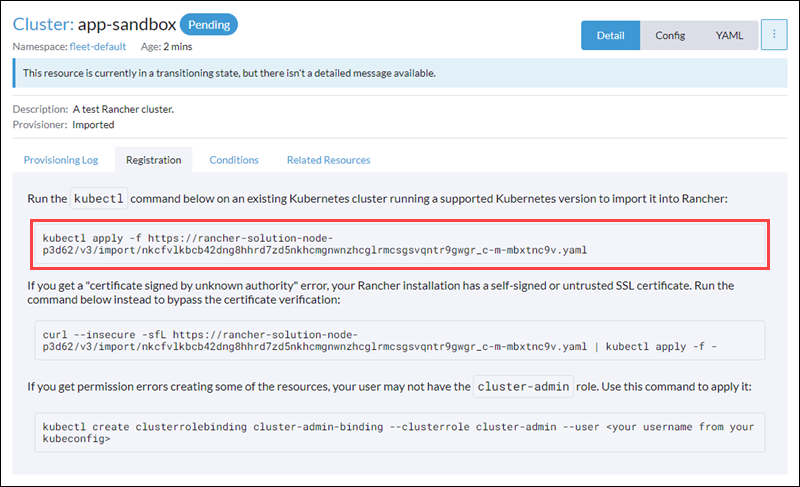800x487 pixels.
Task: Open the fleet-default namespace link
Action: click(97, 46)
